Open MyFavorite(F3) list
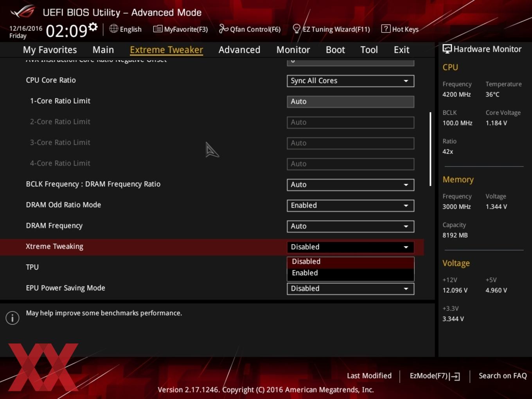The width and height of the screenshot is (532, 399). click(x=180, y=29)
